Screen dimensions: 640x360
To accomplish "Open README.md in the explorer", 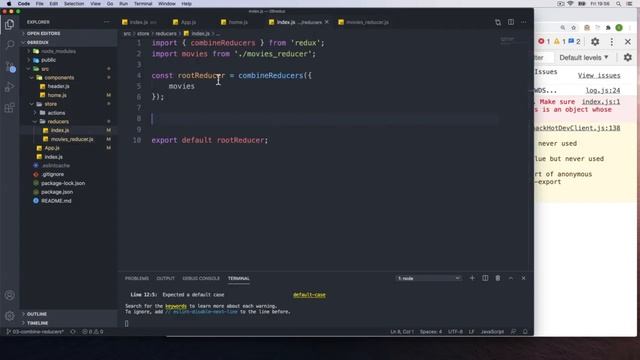I will click(56, 201).
